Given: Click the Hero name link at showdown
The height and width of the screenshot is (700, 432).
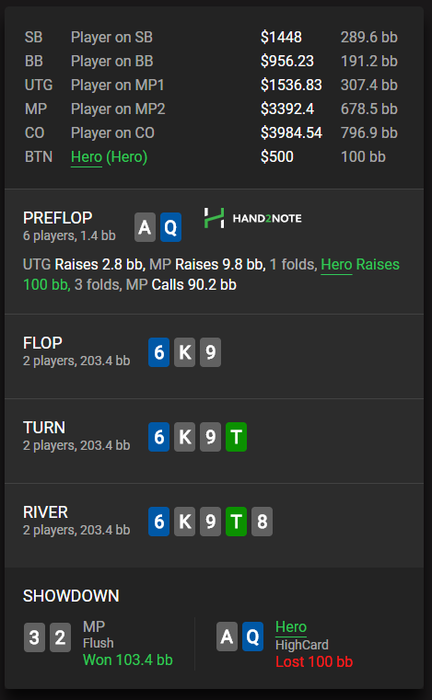Looking at the screenshot, I should point(291,627).
